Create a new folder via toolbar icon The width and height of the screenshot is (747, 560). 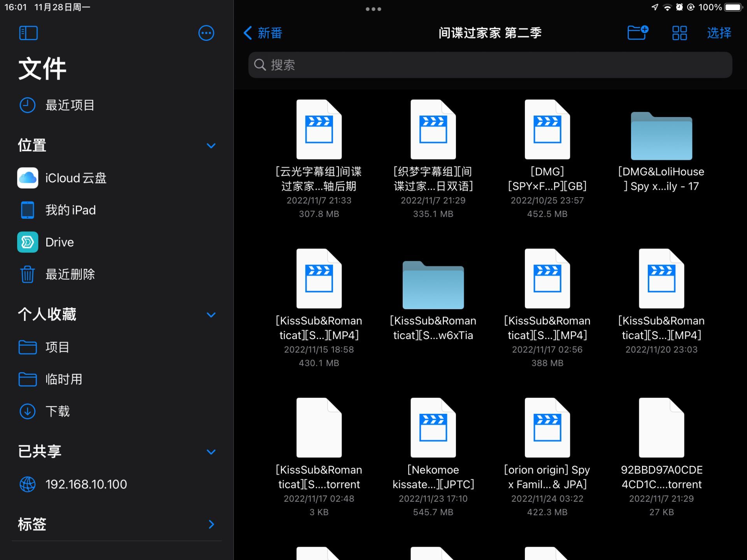[637, 33]
